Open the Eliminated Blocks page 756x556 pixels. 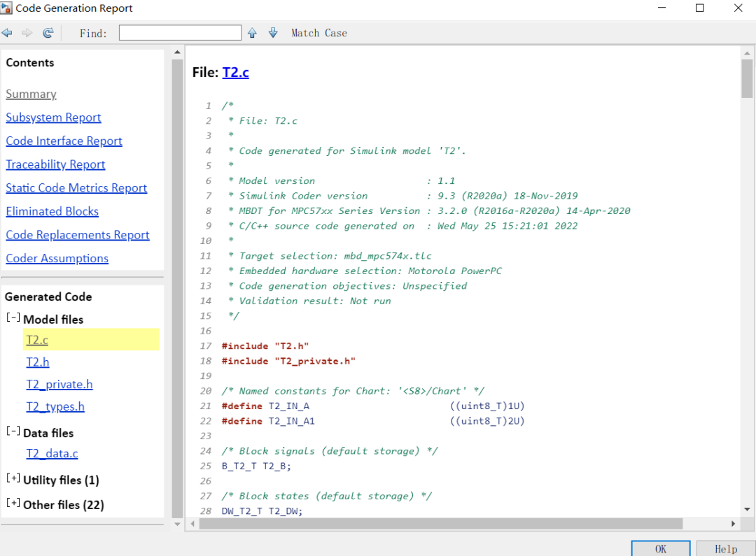click(x=52, y=211)
